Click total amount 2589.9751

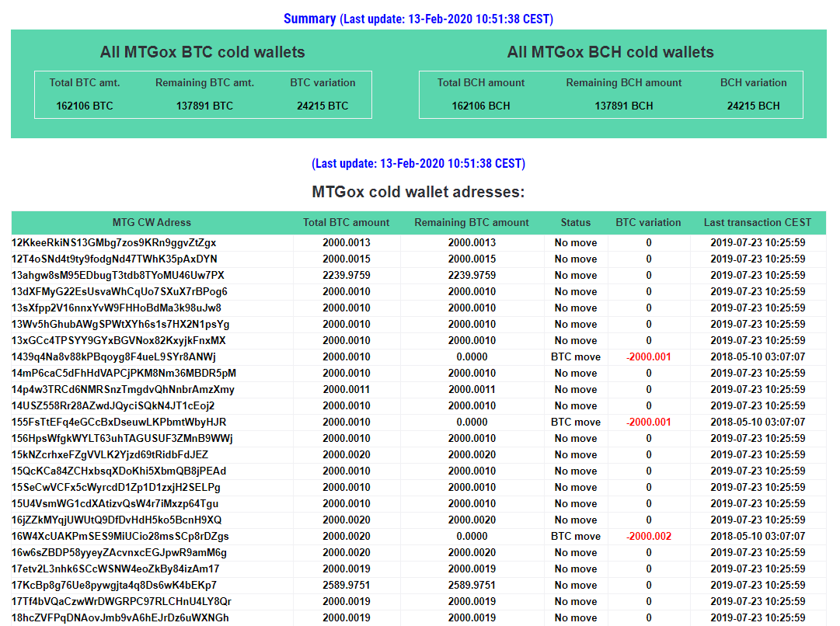[346, 586]
